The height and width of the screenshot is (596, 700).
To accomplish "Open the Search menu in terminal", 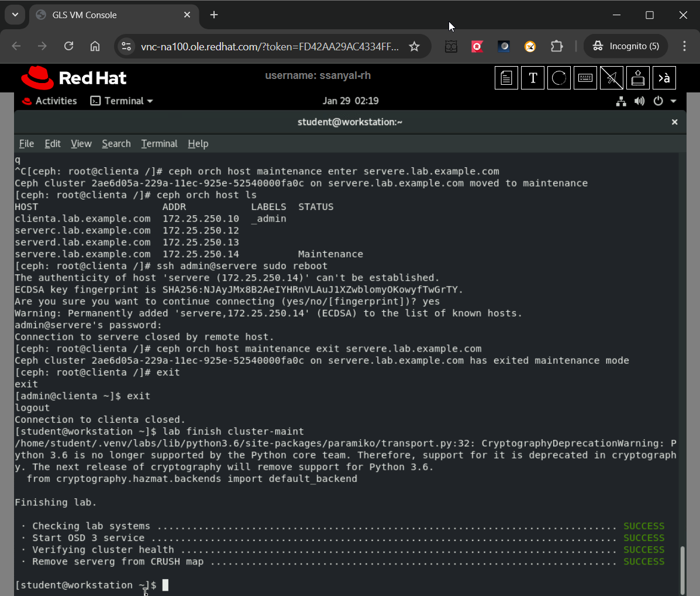I will [x=116, y=144].
